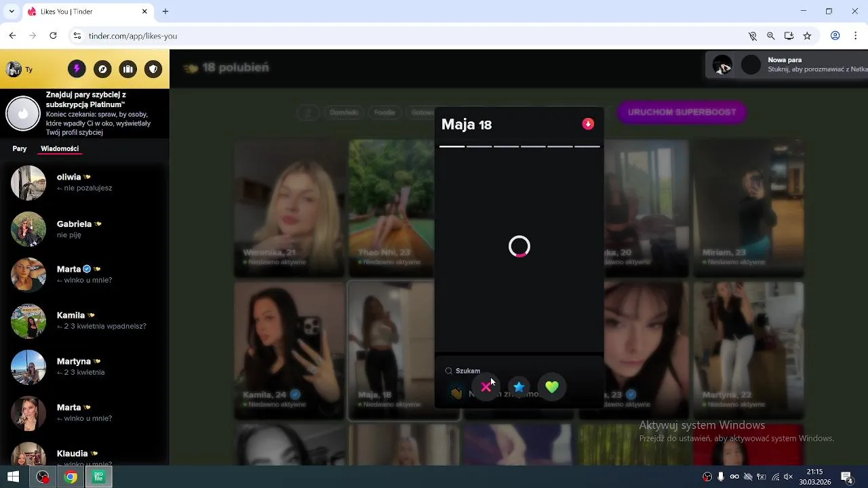Open the purple Boost lightning icon
Viewport: 868px width, 488px height.
pos(77,69)
